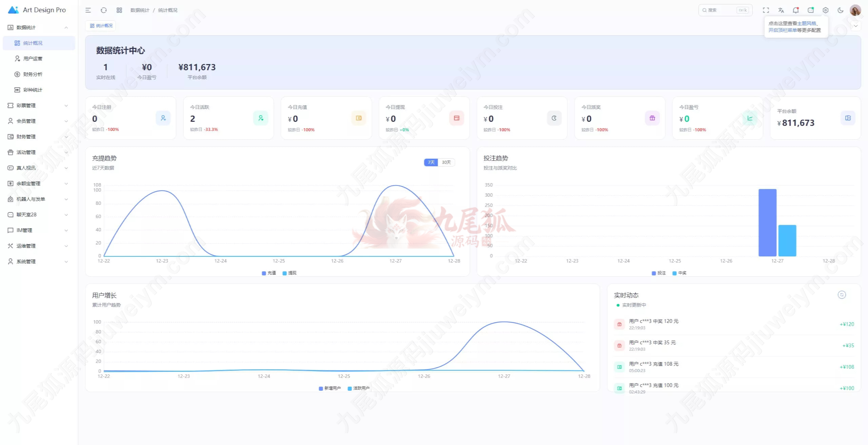Focus the 搜索 search field
Screen dimensions: 868x445
pos(725,10)
